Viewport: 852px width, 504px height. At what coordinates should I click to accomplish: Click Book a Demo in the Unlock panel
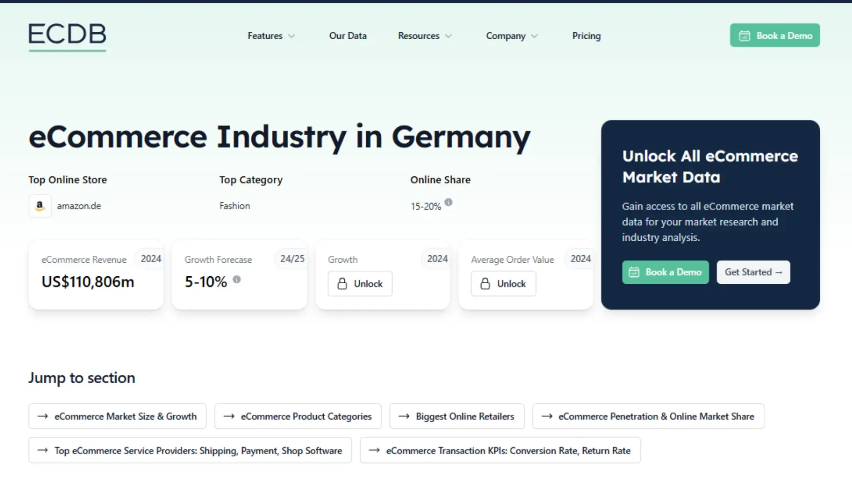665,272
